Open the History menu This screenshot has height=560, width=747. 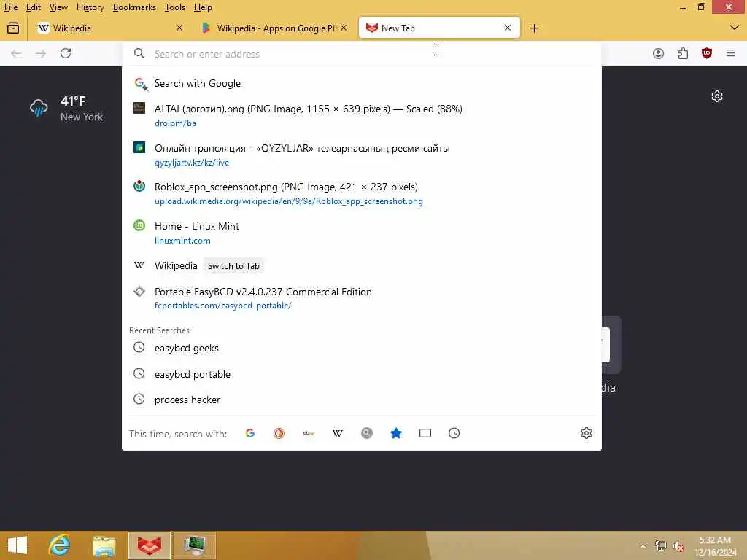point(90,7)
